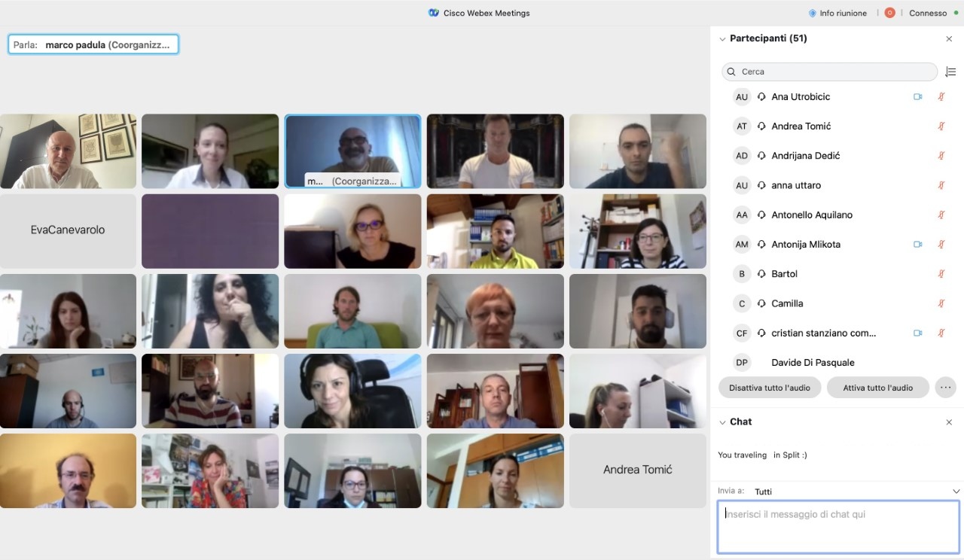This screenshot has height=560, width=964.
Task: Open the more options ellipsis button
Action: pos(945,388)
